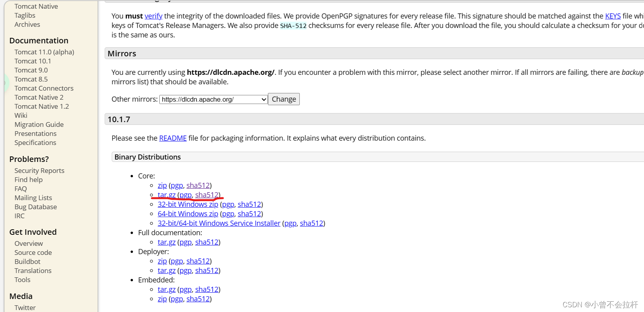Open Source code sidebar link
The height and width of the screenshot is (312, 644).
[x=33, y=253]
